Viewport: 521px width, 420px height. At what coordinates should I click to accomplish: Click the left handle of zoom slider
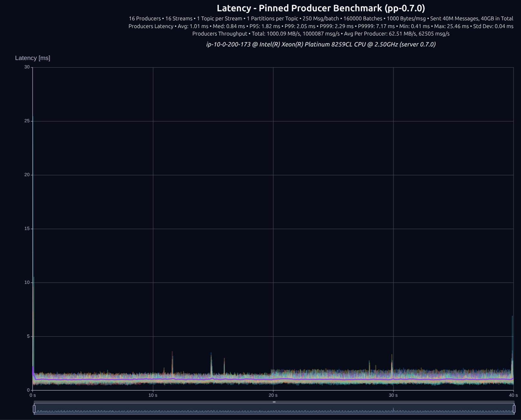(x=34, y=409)
